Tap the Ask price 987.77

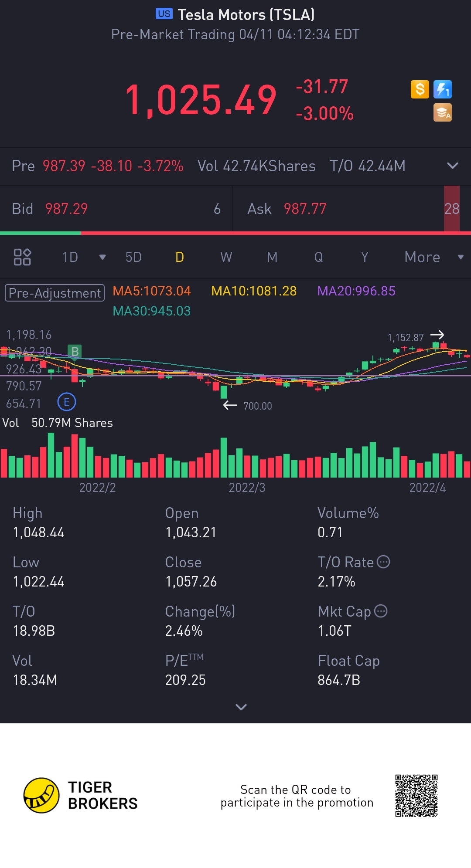point(305,209)
